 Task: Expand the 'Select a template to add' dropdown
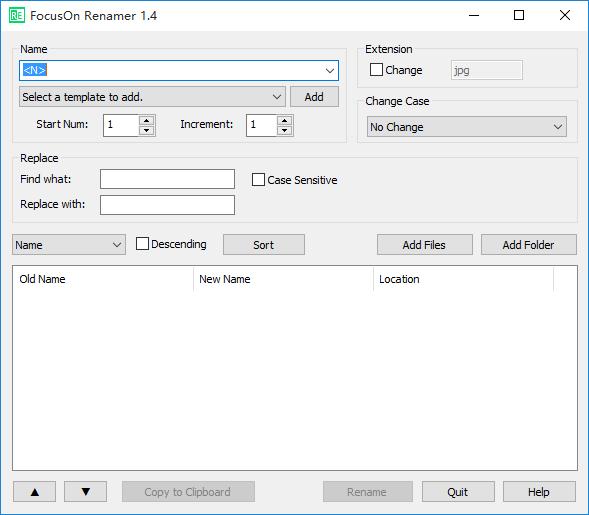tap(152, 97)
